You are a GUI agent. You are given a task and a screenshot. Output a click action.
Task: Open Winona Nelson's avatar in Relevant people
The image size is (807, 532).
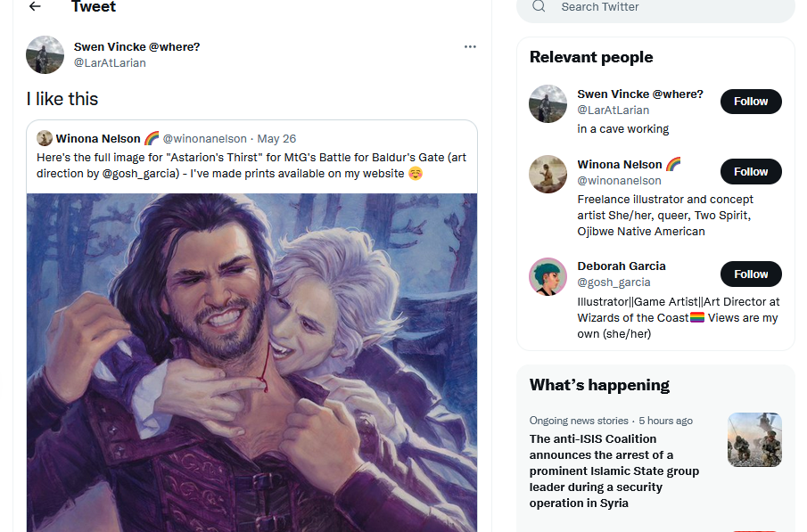pos(548,174)
